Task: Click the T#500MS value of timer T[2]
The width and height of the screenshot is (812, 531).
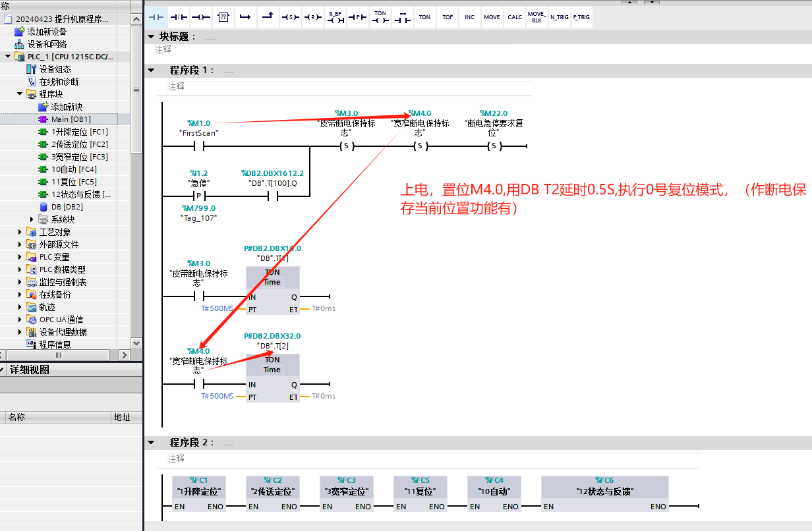Action: point(217,396)
